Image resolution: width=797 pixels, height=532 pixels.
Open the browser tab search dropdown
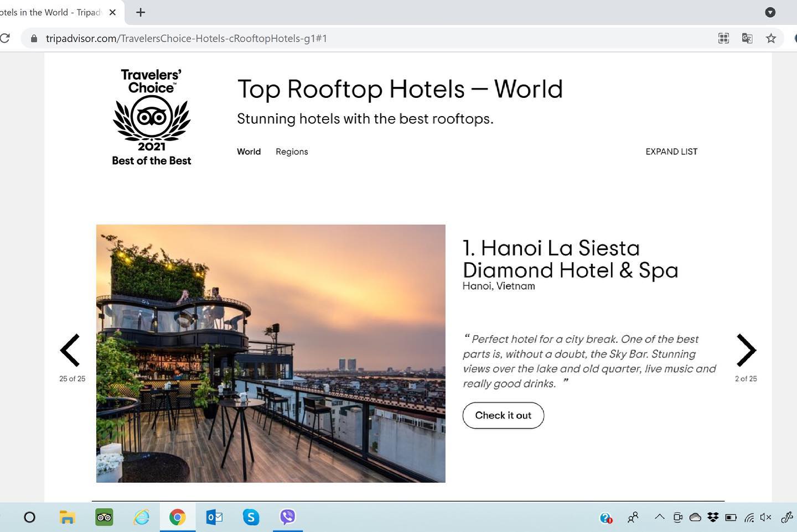770,12
